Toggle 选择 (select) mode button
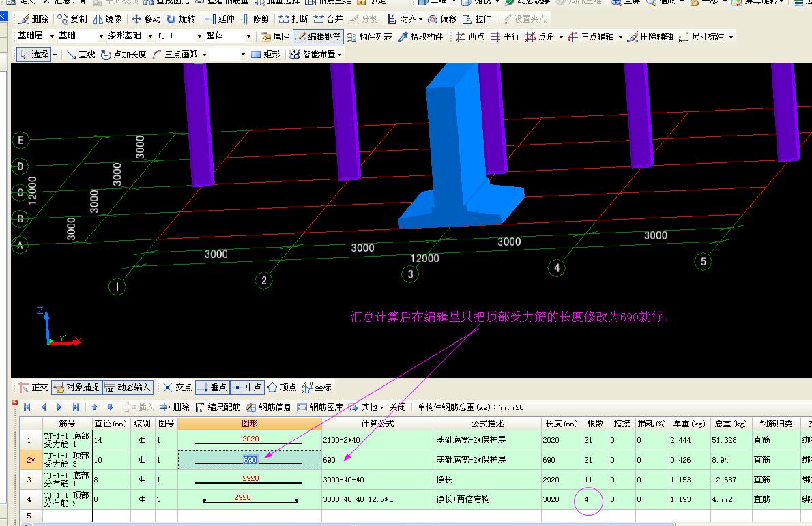This screenshot has height=526, width=812. (x=34, y=55)
